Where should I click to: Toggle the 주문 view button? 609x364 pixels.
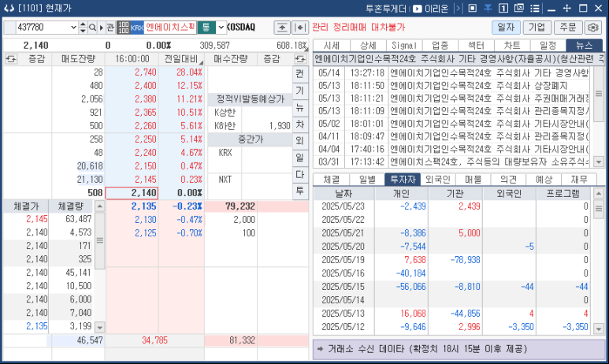point(568,28)
